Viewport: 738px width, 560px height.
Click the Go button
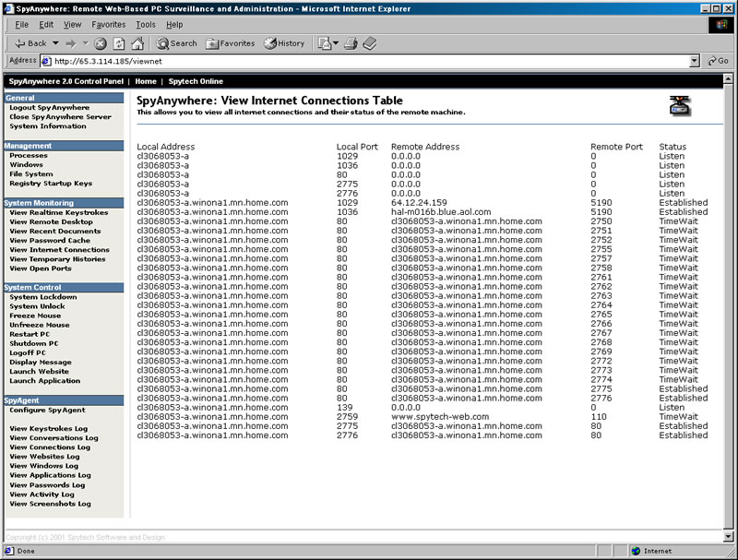coord(719,61)
